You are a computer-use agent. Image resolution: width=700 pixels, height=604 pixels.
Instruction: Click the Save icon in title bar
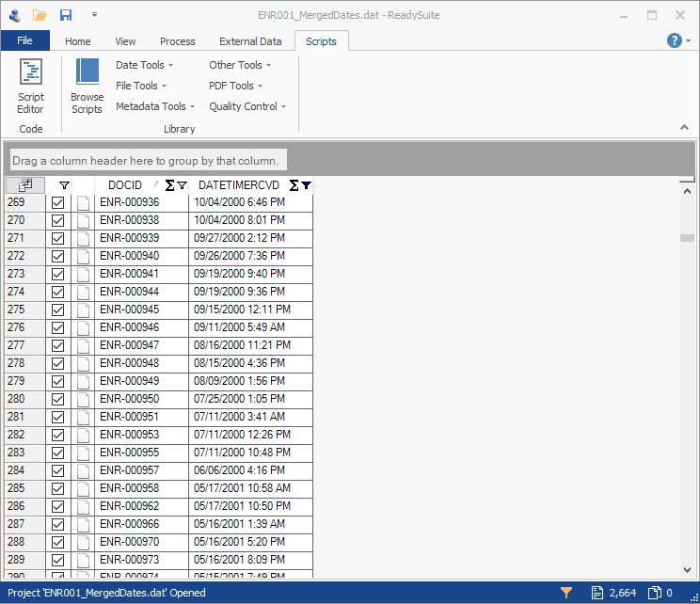click(66, 15)
